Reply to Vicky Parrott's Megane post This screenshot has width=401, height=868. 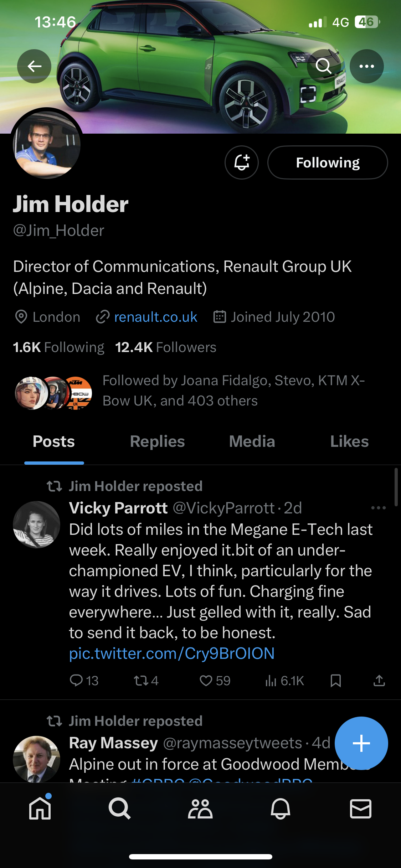(x=76, y=681)
